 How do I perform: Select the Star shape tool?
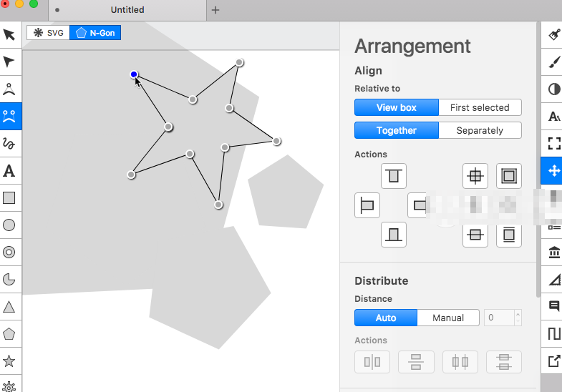(9, 361)
